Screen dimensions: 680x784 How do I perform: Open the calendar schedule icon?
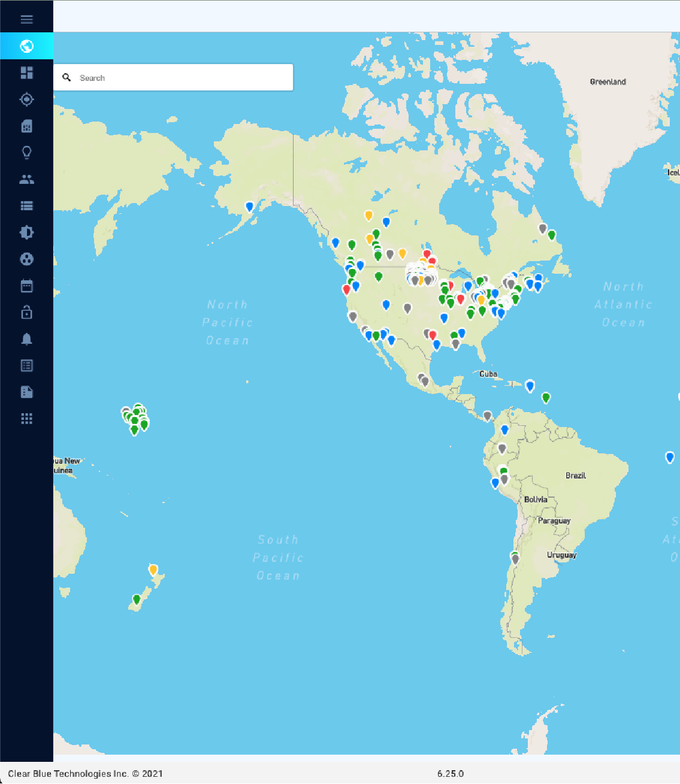(x=26, y=286)
